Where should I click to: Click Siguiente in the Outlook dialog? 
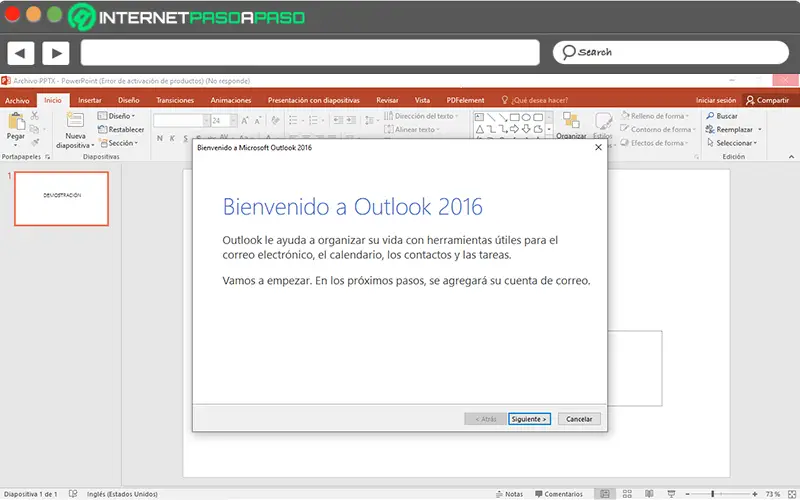pos(529,419)
